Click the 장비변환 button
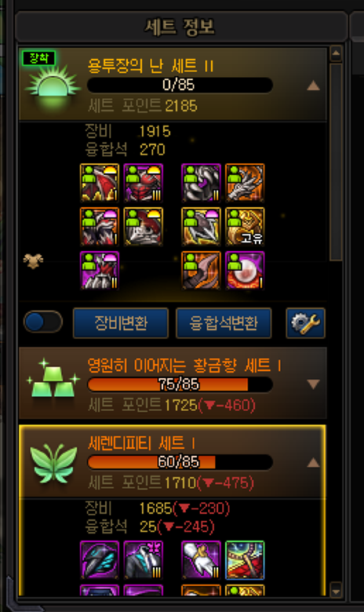Viewport: 364px width, 612px height. pyautogui.click(x=121, y=322)
